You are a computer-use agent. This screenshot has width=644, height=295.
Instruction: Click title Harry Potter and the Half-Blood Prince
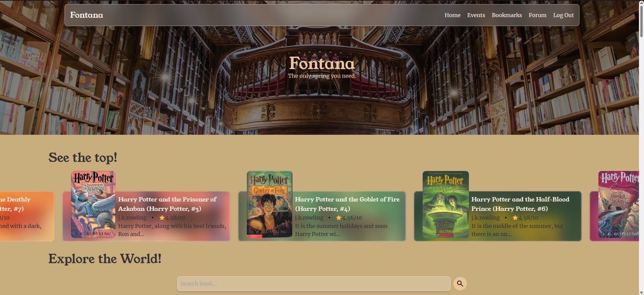520,204
